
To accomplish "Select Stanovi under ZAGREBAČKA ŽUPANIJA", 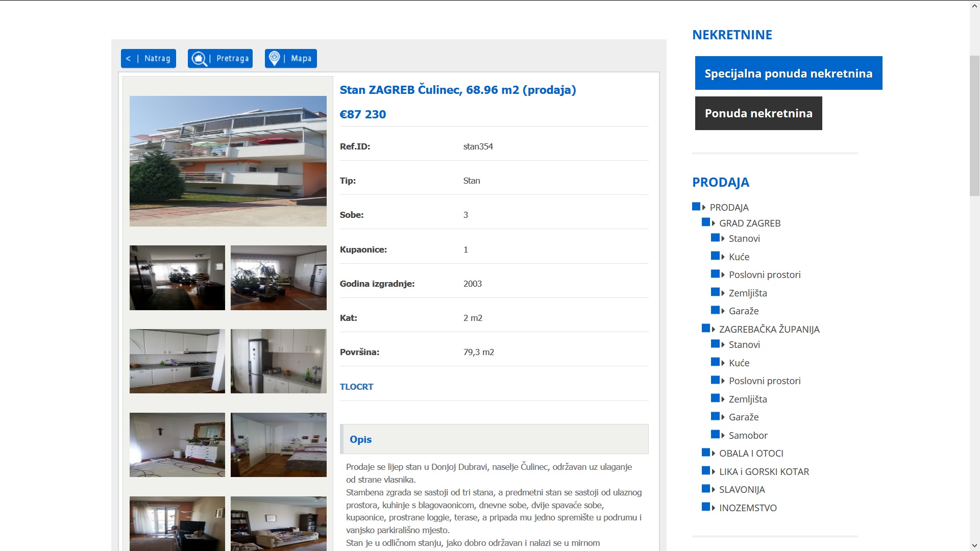I will coord(744,344).
